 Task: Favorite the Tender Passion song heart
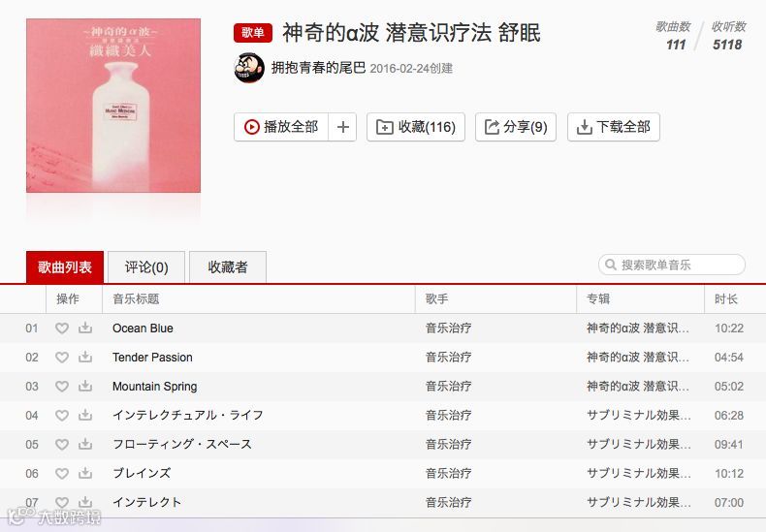61,358
